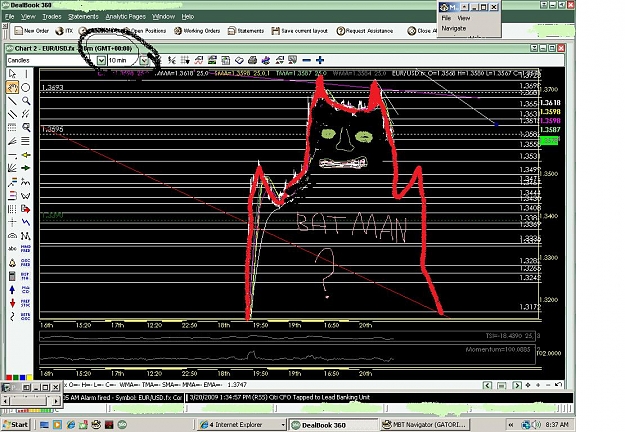
Task: Select the hand pan tool
Action: (12, 87)
